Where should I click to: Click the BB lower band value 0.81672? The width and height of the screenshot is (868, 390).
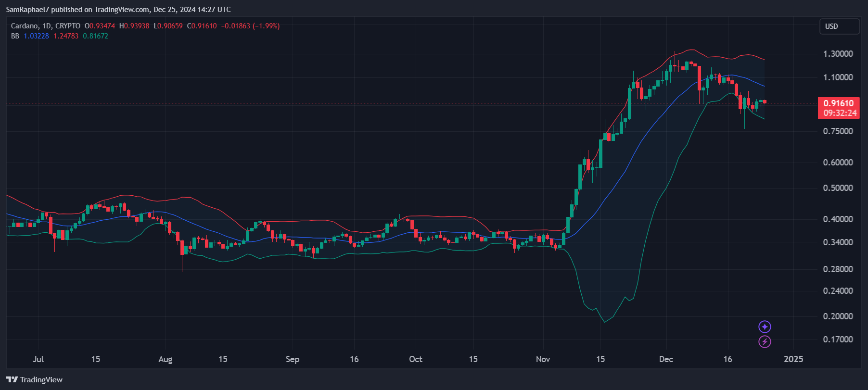(95, 36)
